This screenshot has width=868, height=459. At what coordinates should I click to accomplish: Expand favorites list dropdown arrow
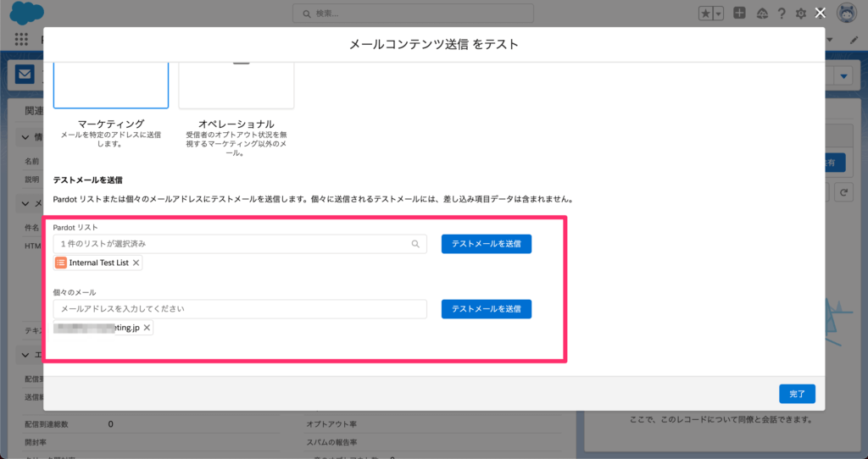click(719, 14)
